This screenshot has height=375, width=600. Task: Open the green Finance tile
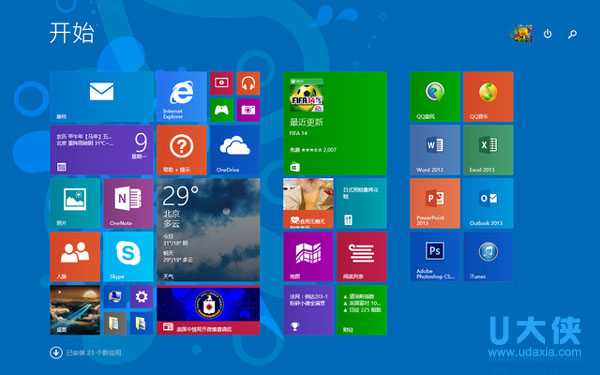[362, 310]
